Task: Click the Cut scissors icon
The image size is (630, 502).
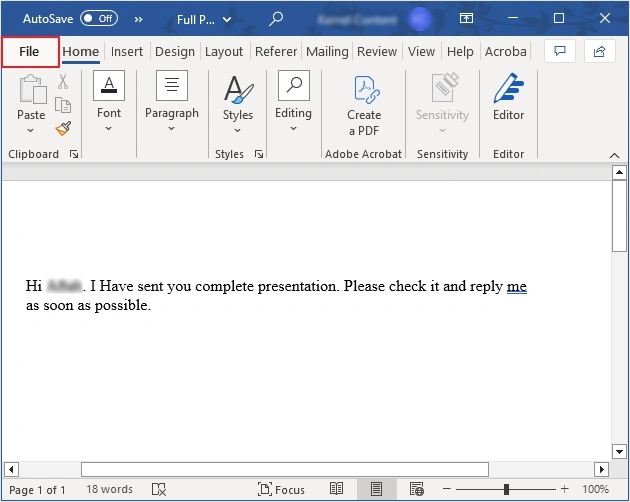Action: [63, 82]
